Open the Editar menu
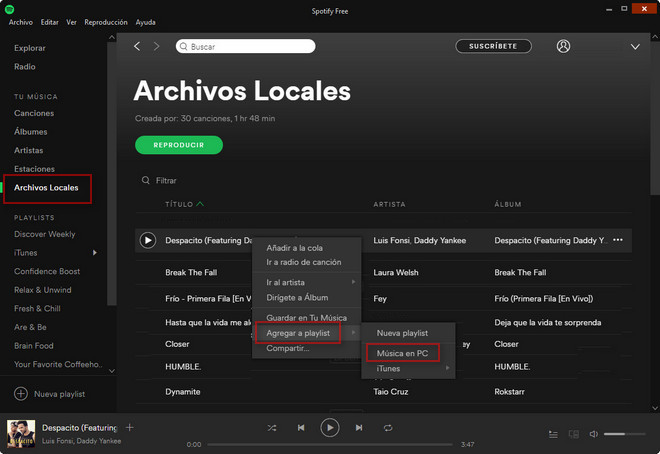 pyautogui.click(x=50, y=22)
